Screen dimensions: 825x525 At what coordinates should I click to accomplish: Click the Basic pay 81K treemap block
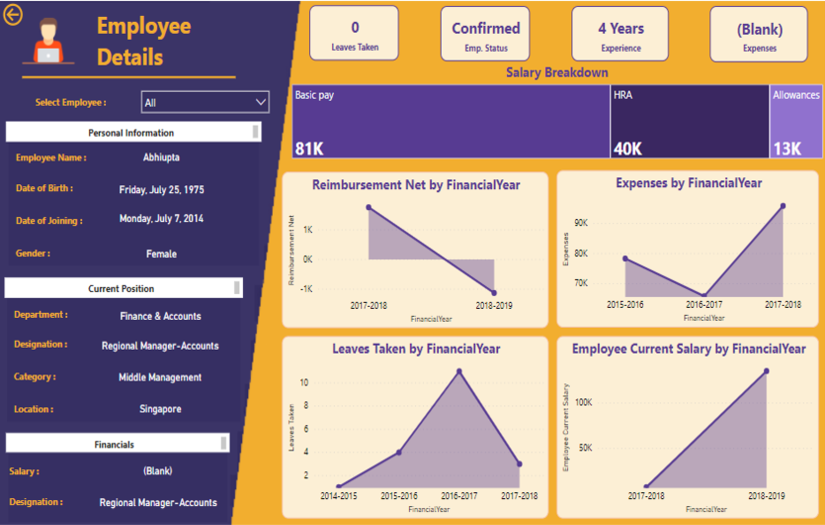pyautogui.click(x=451, y=122)
